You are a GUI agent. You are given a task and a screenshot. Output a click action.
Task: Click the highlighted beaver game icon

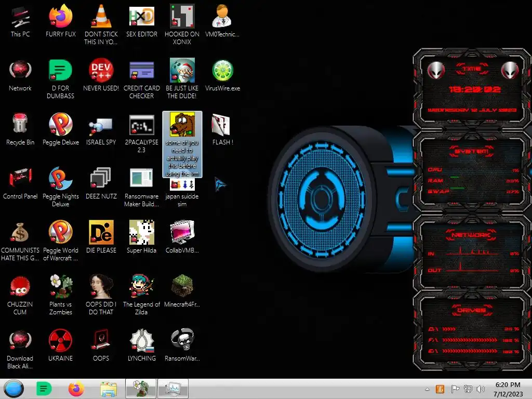(182, 125)
